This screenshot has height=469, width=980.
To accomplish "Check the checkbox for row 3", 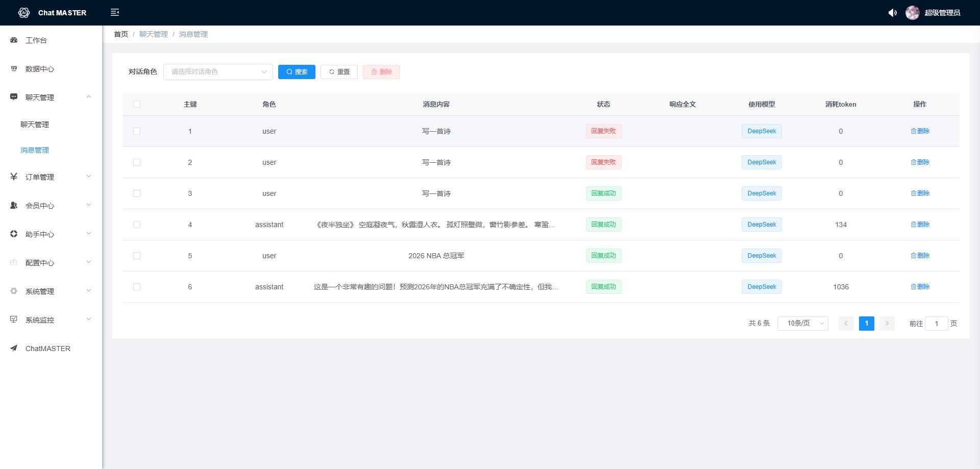I will (x=137, y=193).
